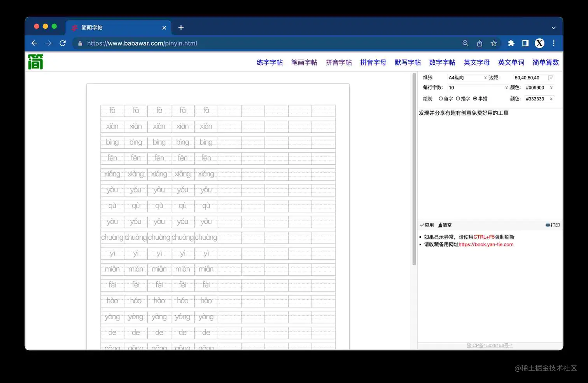Open the extensions puzzle icon
The height and width of the screenshot is (383, 588).
pyautogui.click(x=511, y=43)
